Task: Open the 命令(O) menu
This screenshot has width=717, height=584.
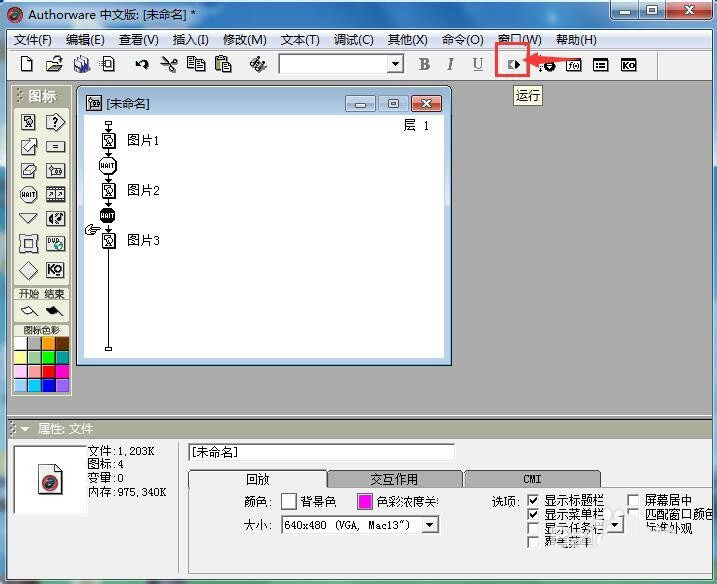Action: tap(462, 40)
